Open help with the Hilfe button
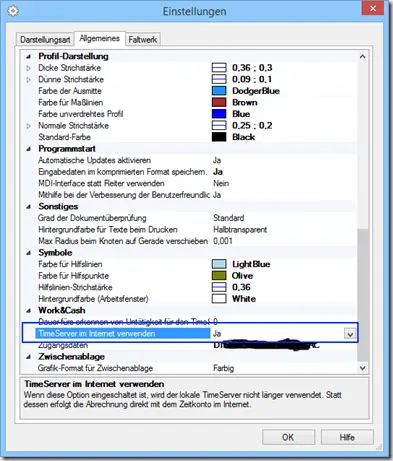 point(347,437)
